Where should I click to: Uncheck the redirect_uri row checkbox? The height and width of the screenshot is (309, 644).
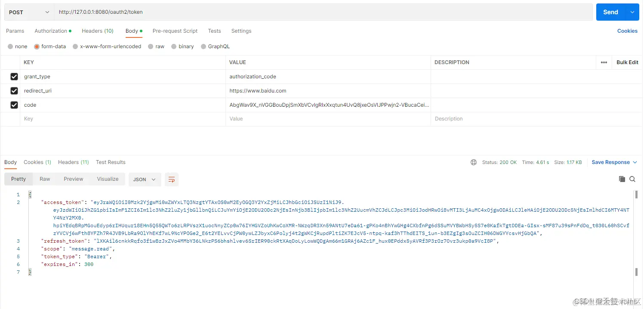click(x=14, y=91)
